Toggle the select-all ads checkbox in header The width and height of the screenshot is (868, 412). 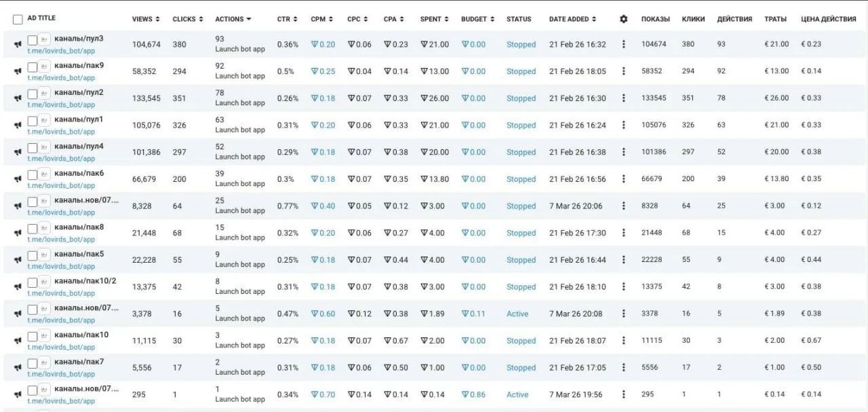[18, 19]
